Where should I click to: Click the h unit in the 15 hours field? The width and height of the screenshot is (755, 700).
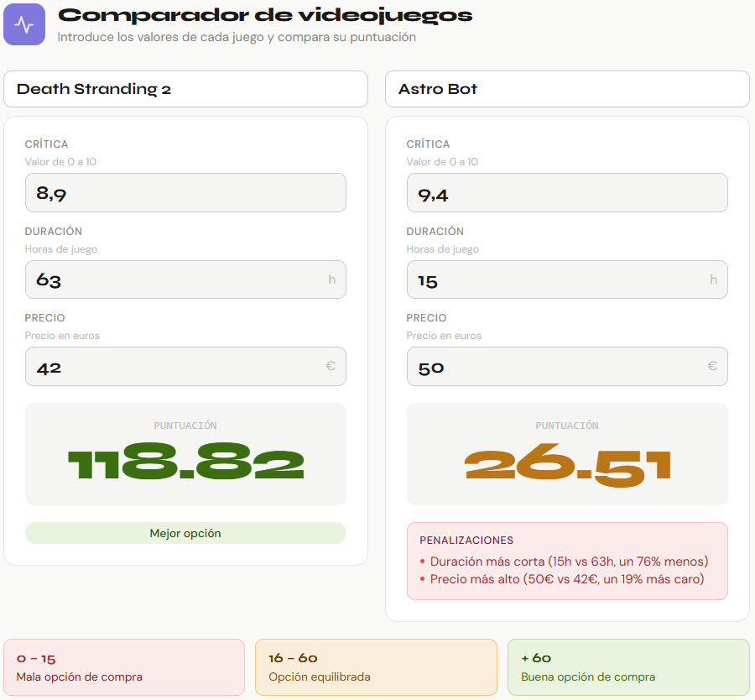coord(714,279)
